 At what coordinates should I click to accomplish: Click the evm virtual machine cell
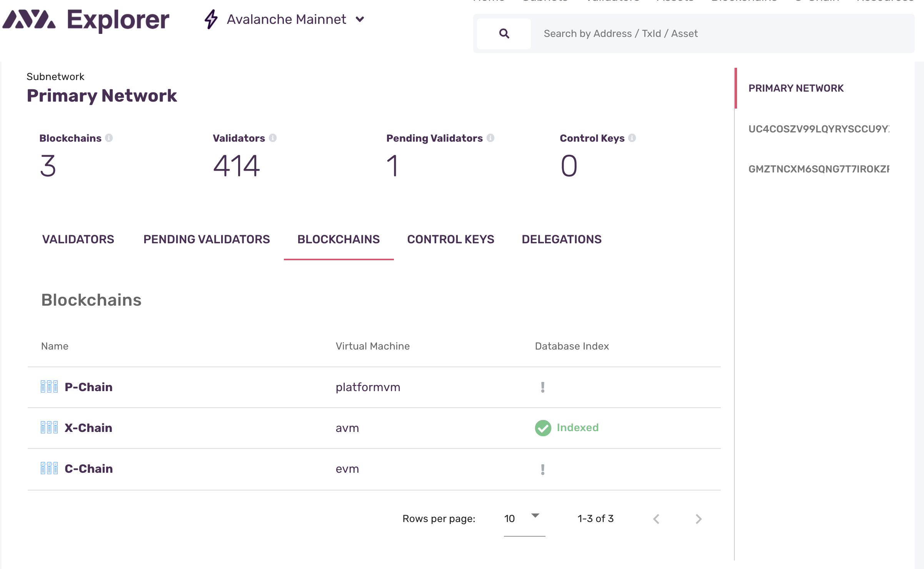[x=347, y=469]
